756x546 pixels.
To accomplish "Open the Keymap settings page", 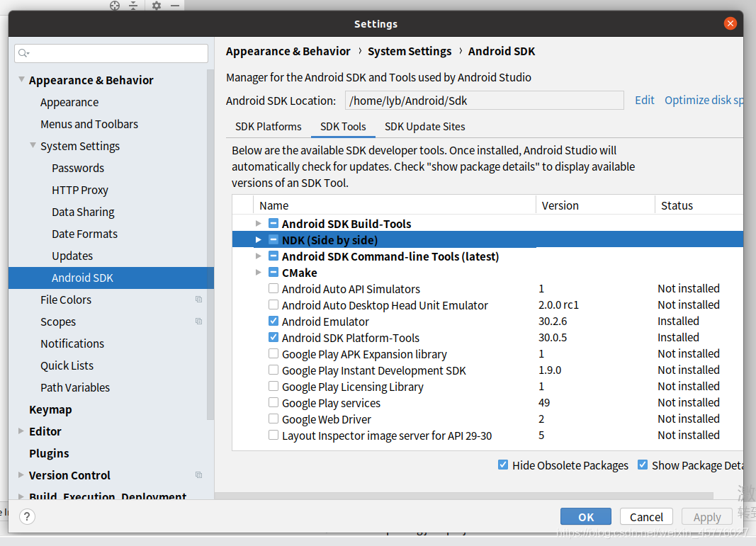I will (x=50, y=409).
